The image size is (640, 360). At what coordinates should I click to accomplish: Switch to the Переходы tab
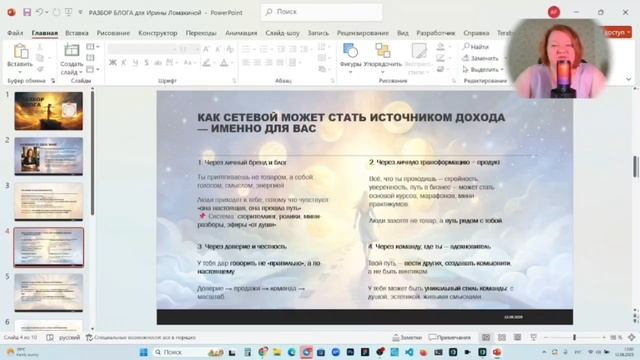[201, 33]
